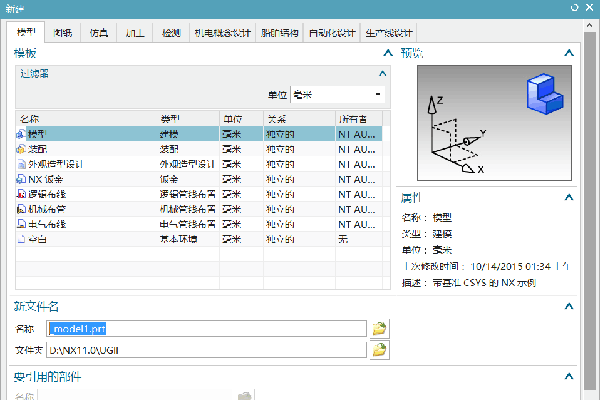Select the NX 钣金 sheet metal icon
The image size is (600, 400).
point(21,178)
